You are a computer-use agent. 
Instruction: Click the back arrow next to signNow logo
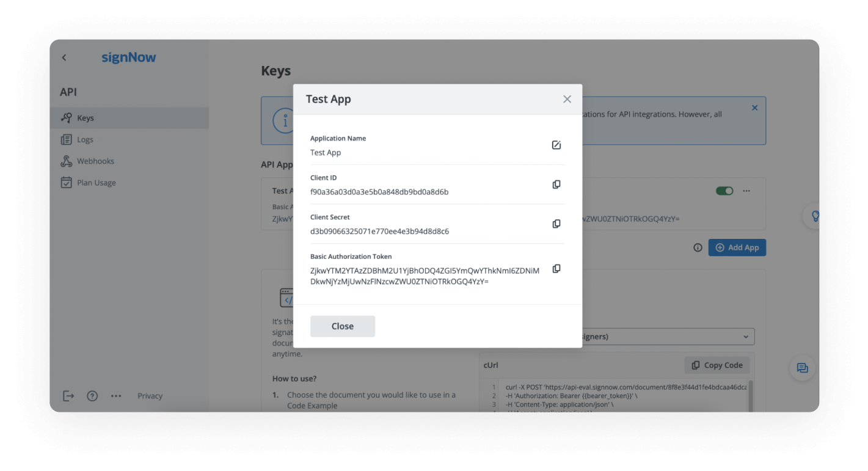(64, 57)
